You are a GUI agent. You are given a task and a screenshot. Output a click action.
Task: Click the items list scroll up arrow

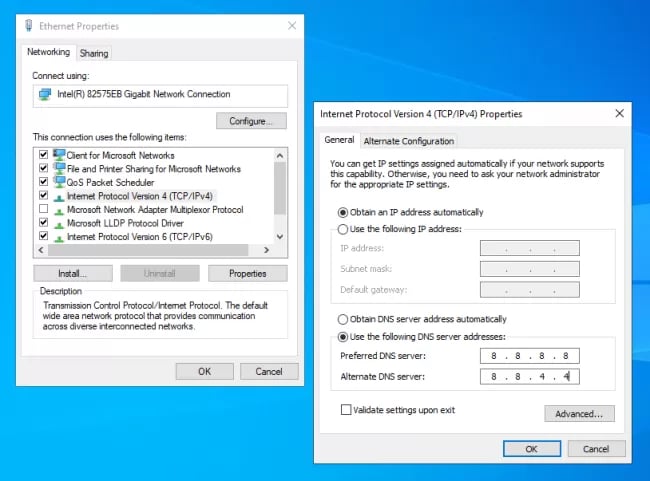point(280,155)
